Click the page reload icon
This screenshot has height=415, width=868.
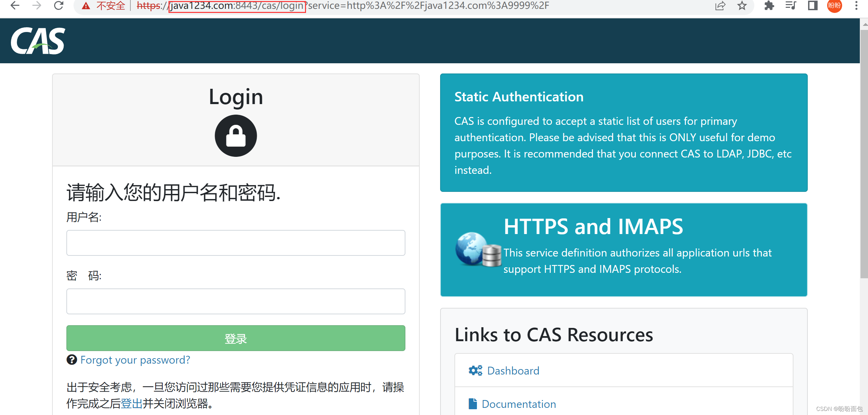click(59, 5)
